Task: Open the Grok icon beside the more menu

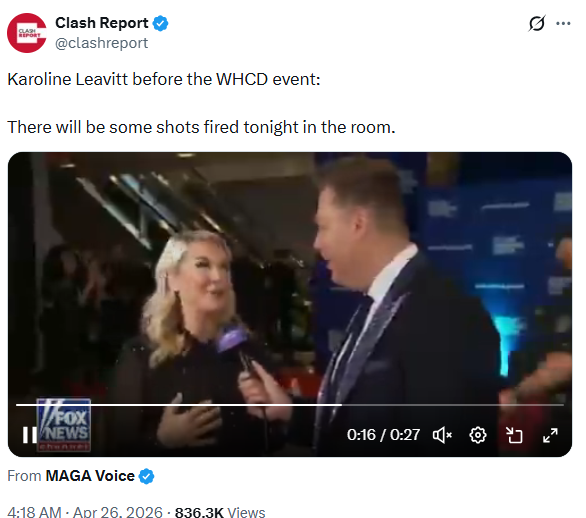Action: pyautogui.click(x=537, y=23)
